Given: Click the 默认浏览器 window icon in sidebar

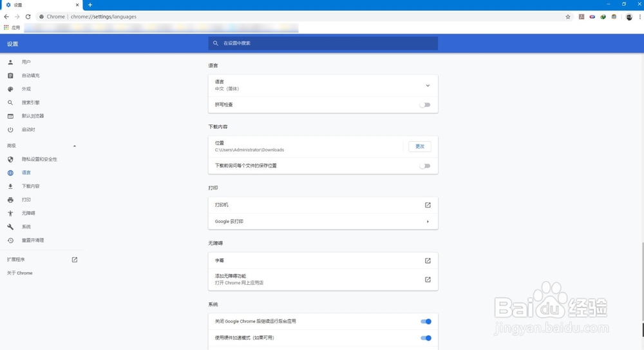Looking at the screenshot, I should coord(11,116).
